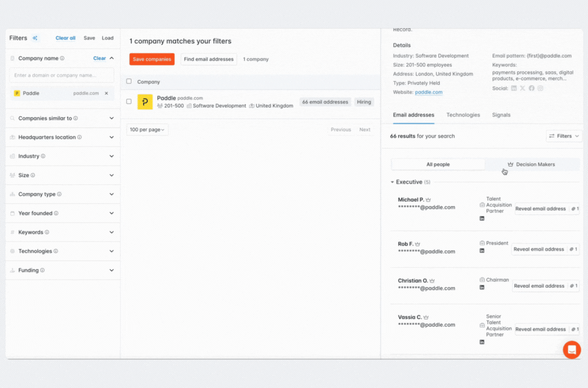
Task: Click the info icon next to Company name
Action: [62, 58]
